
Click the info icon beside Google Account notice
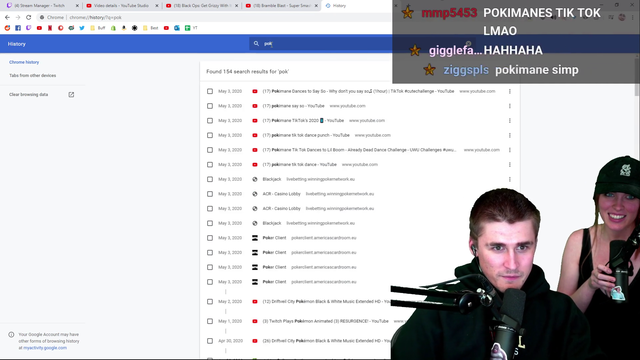tap(11, 335)
